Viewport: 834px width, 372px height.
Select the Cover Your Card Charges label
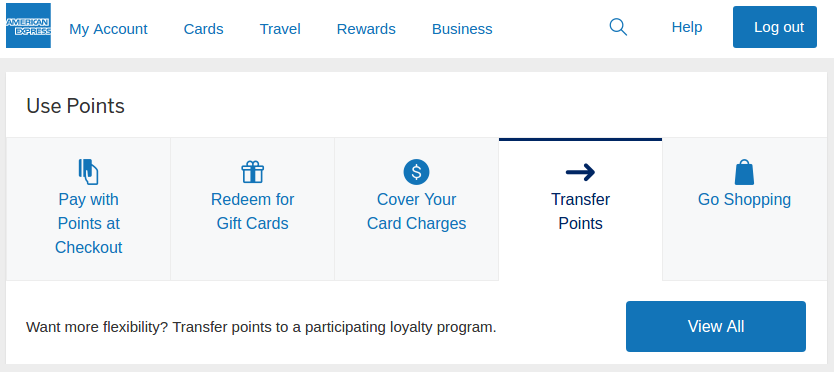[416, 211]
